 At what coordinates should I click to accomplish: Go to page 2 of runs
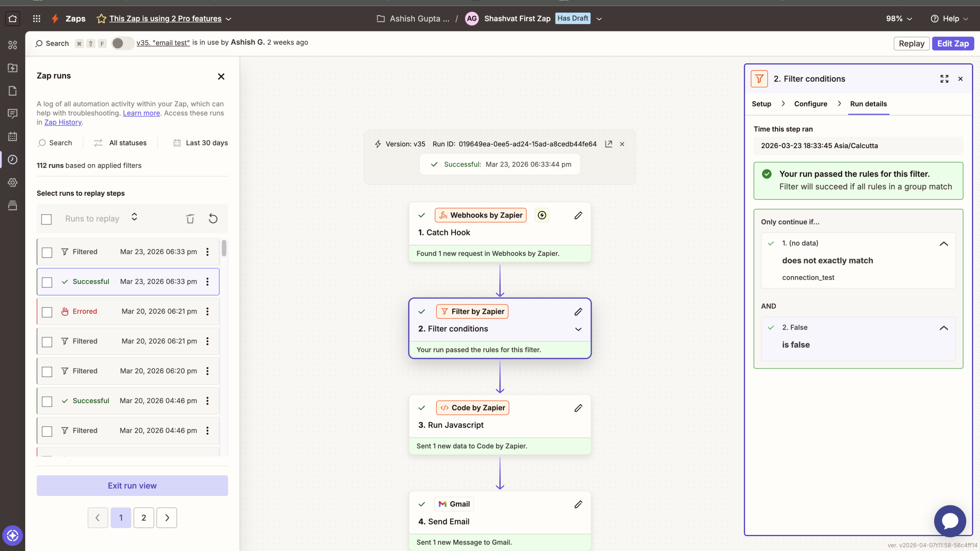pos(144,518)
